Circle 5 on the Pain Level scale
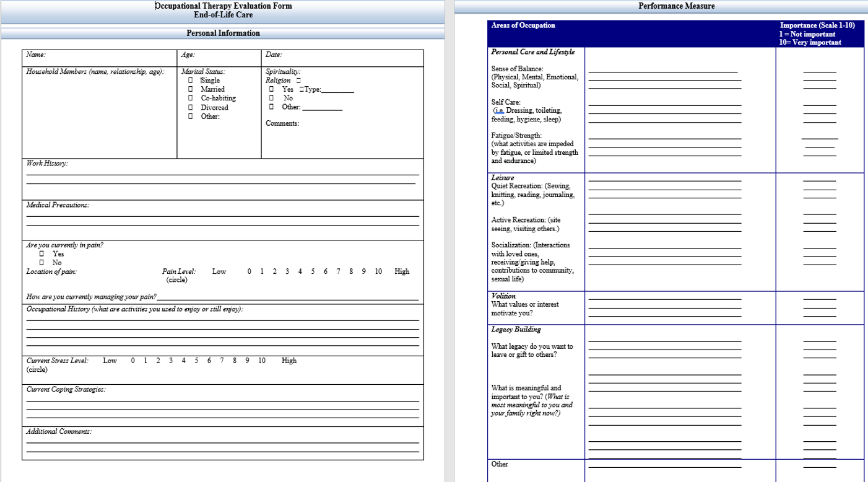The height and width of the screenshot is (492, 868). (313, 271)
